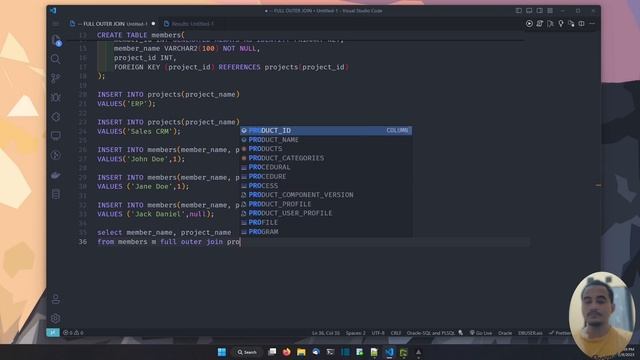Click the yellow marker in overview ruler
Viewport: 640px width, 360px height.
598,185
